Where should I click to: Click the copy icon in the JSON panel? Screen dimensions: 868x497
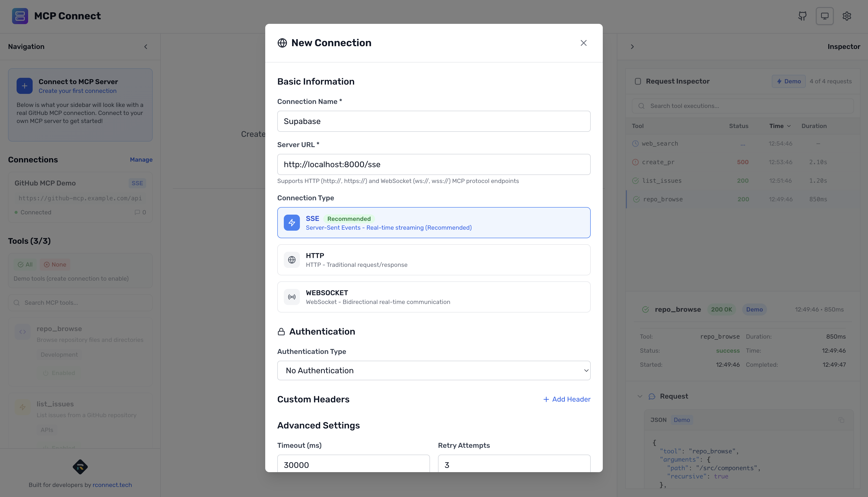(x=841, y=420)
